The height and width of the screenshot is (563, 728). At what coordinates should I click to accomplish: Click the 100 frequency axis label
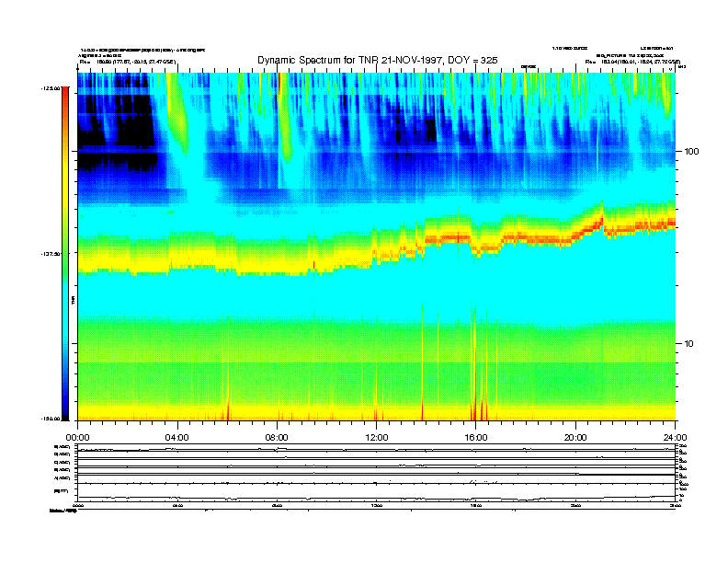(x=691, y=152)
